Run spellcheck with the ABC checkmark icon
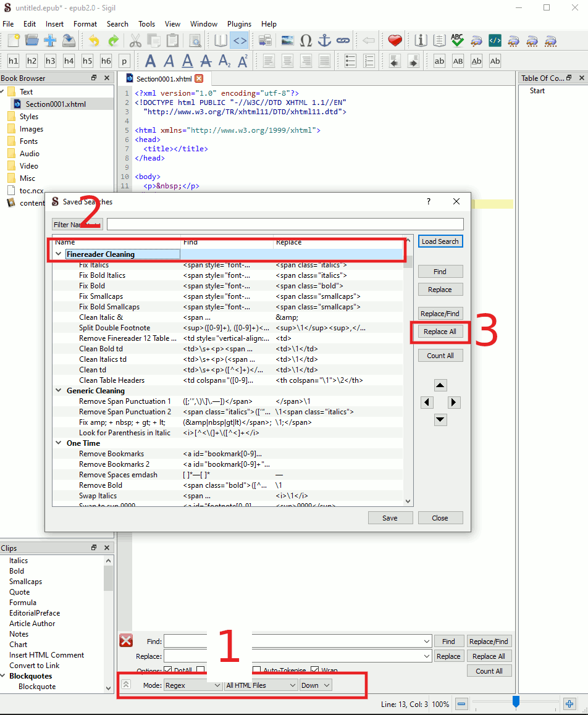Image resolution: width=588 pixels, height=715 pixels. pyautogui.click(x=458, y=41)
